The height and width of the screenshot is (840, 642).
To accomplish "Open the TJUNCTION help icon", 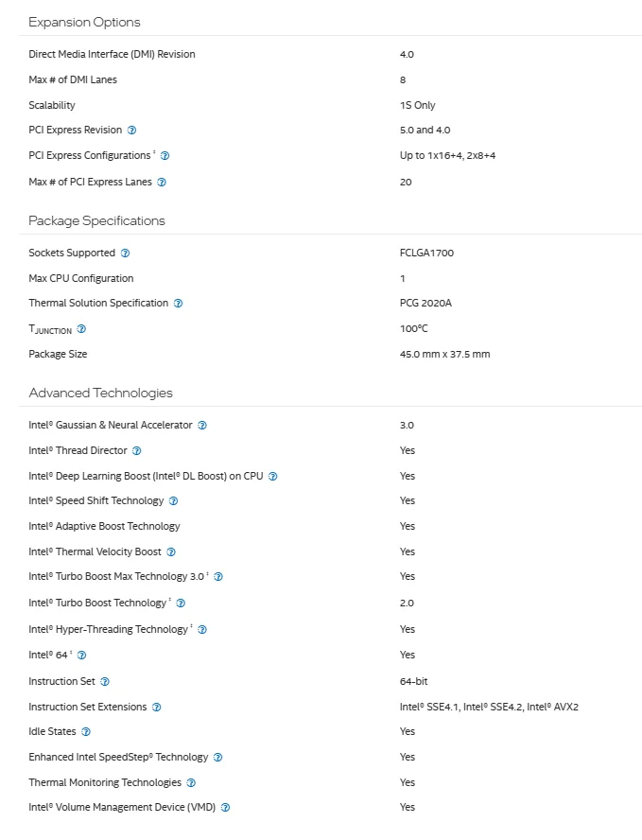I will [x=81, y=329].
